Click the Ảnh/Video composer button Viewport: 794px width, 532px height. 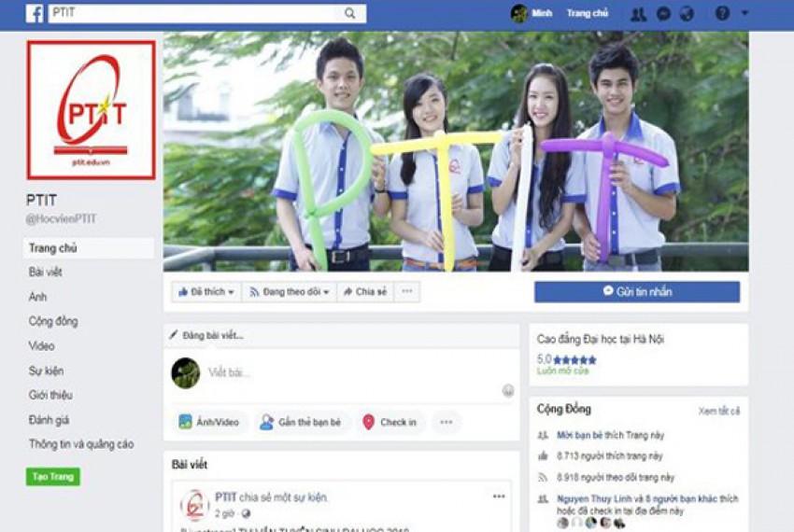(208, 422)
